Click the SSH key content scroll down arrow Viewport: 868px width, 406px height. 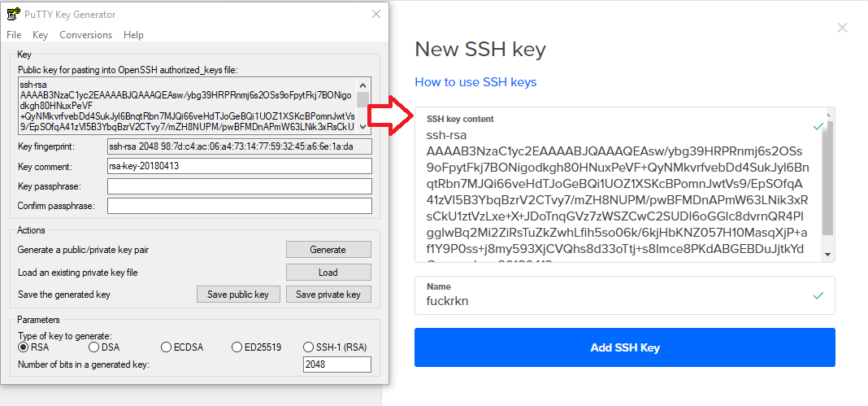pyautogui.click(x=827, y=254)
